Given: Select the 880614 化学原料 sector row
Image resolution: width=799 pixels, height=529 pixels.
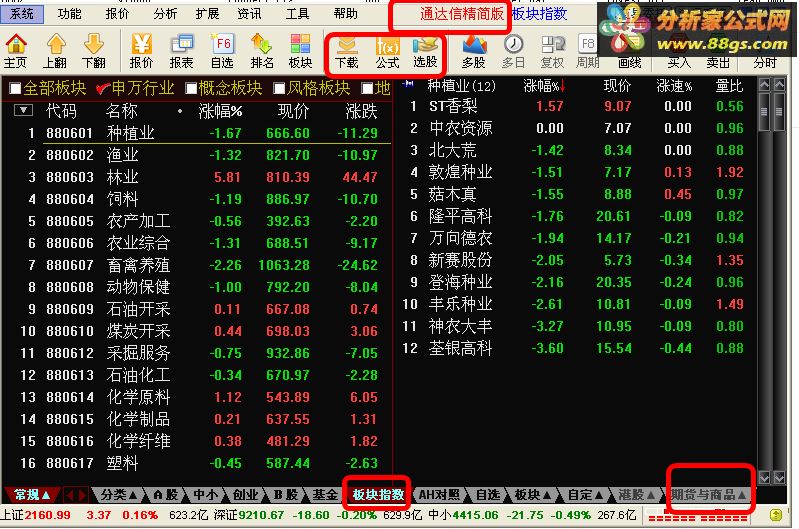Looking at the screenshot, I should (x=198, y=397).
